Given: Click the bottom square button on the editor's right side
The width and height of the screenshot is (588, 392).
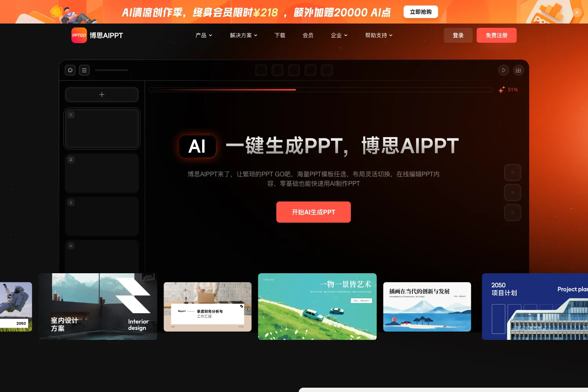Looking at the screenshot, I should click(512, 212).
